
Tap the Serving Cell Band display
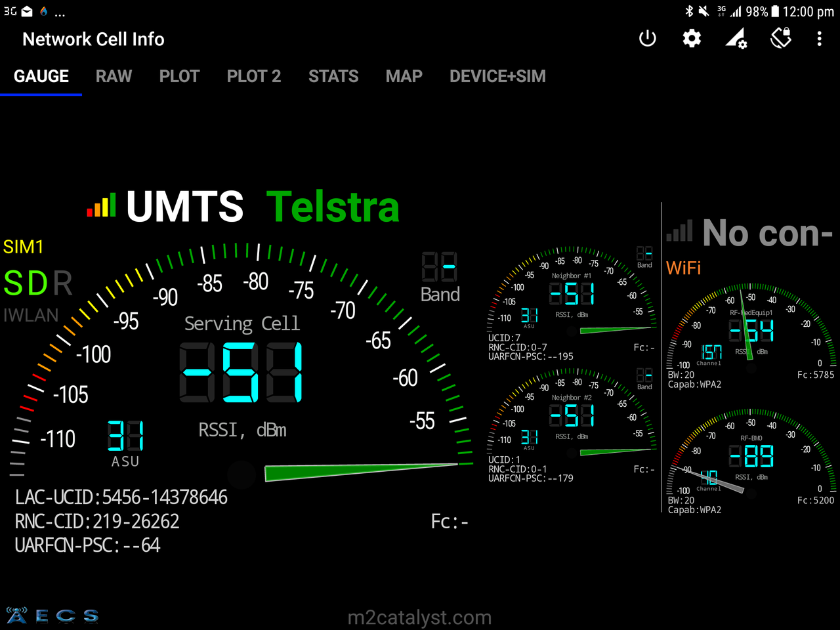pyautogui.click(x=440, y=268)
